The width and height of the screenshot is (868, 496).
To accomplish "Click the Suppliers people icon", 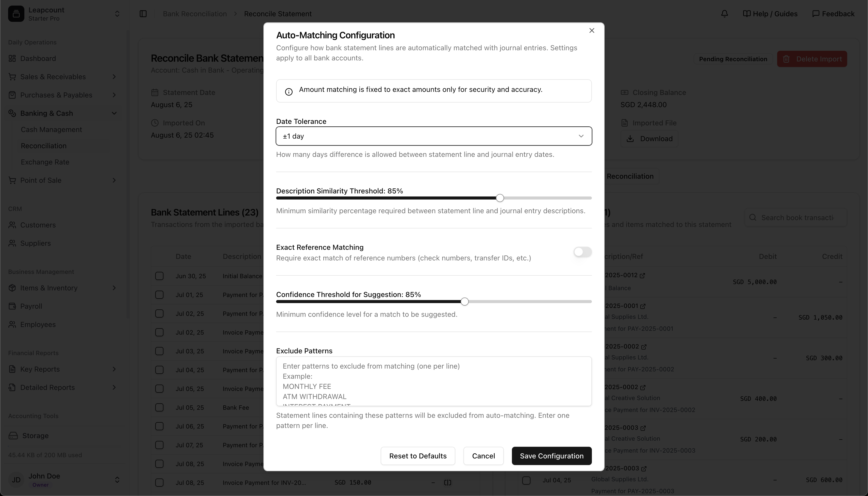I will (x=12, y=243).
